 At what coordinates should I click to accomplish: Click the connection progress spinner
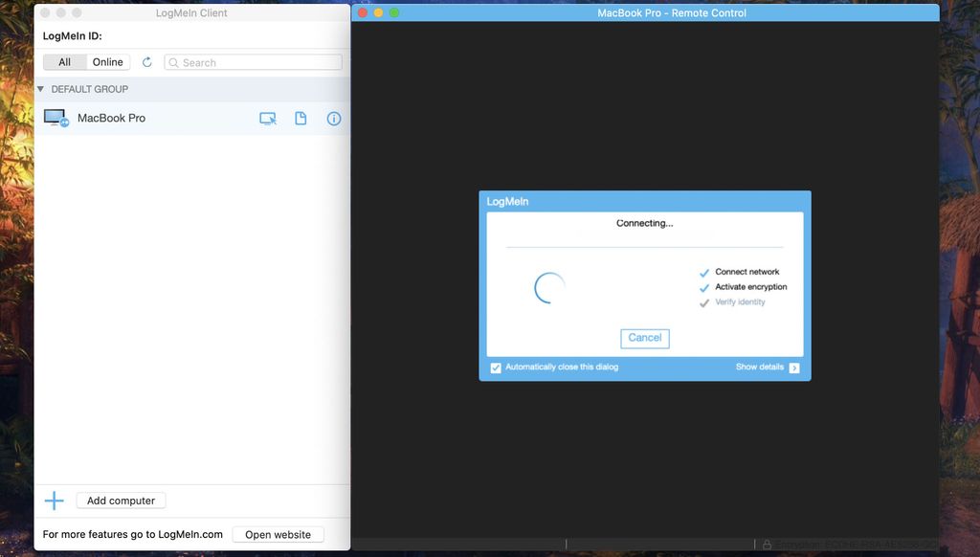(x=547, y=286)
